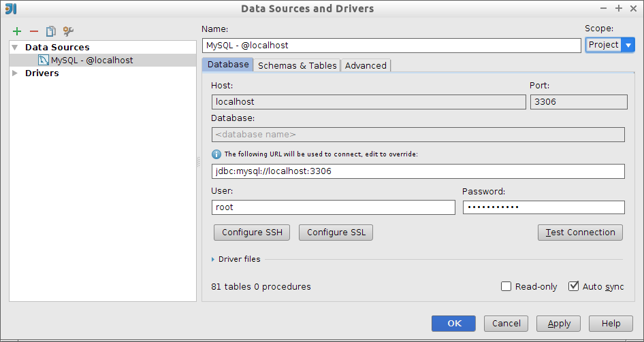Minimize the dialog window
Viewport: 644px width, 342px height.
pos(603,9)
